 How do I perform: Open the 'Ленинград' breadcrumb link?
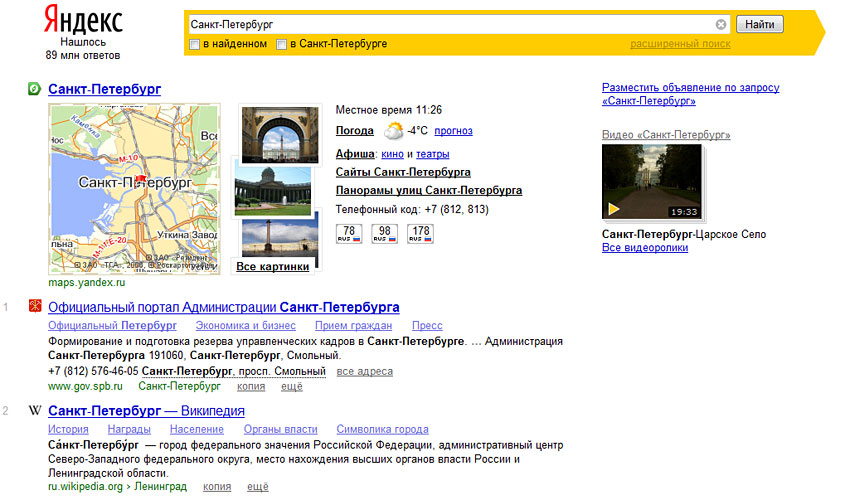point(161,487)
